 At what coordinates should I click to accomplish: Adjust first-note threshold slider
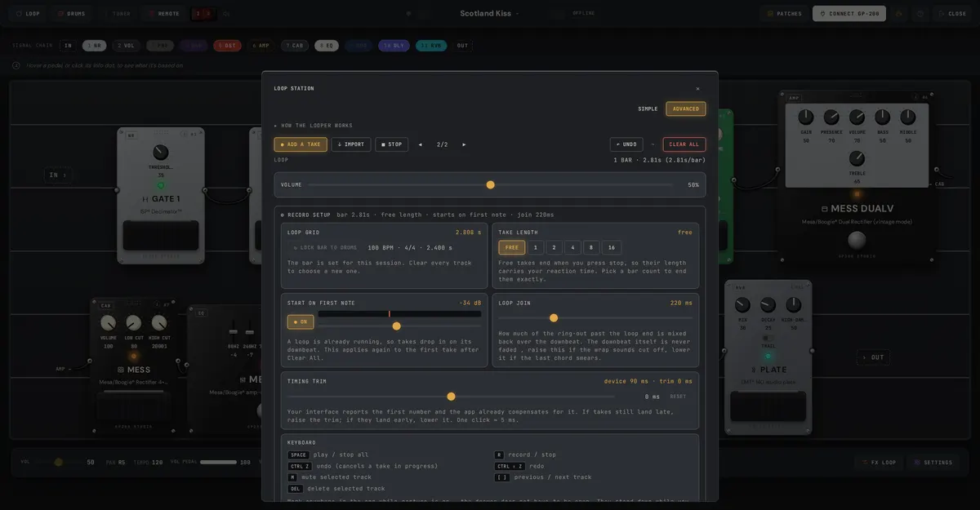pos(396,326)
